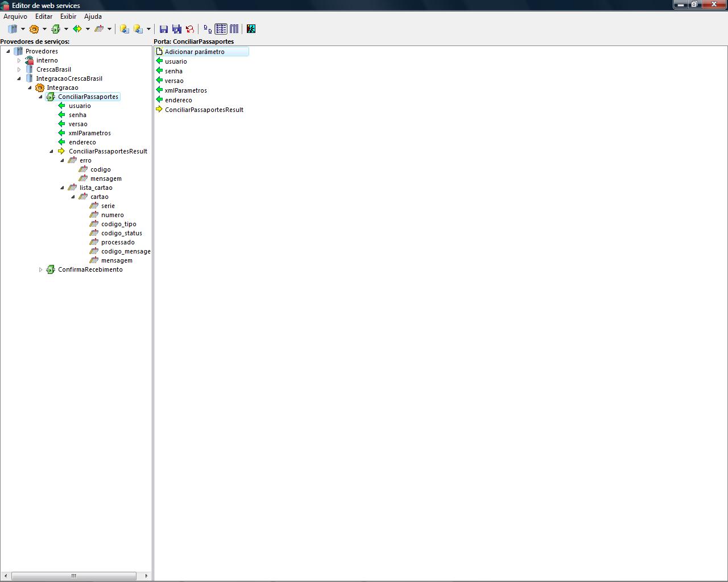Click green arrow beside versao in Porta list
The width and height of the screenshot is (728, 582).
click(x=159, y=81)
